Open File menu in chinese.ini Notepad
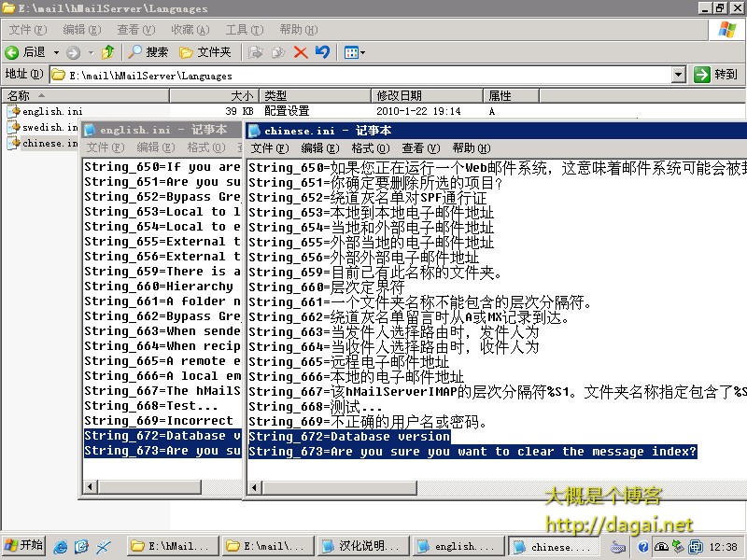747x560 pixels. [x=270, y=148]
